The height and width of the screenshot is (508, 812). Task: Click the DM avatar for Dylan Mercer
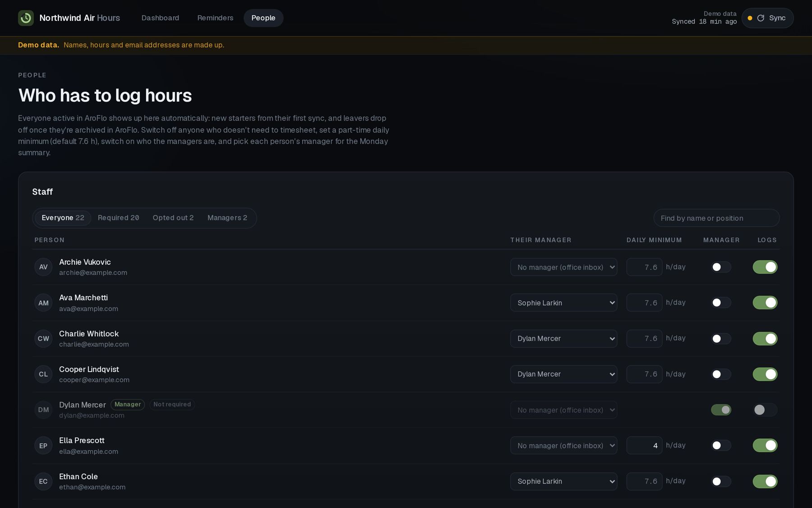pos(43,410)
